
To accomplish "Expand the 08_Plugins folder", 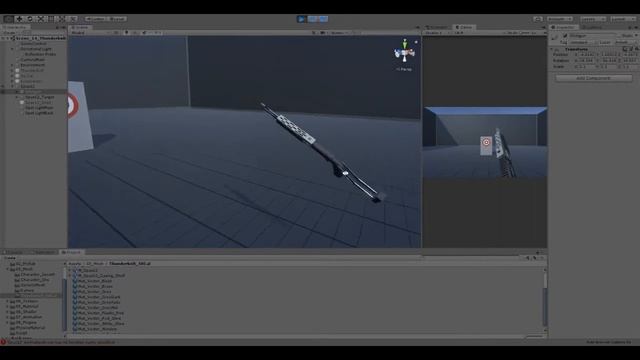I will [x=7, y=322].
